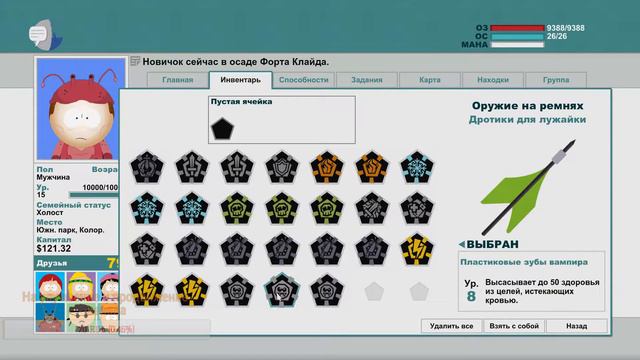Image resolution: width=640 pixels, height=360 pixels.
Task: Click the arrow beside ВЫБРАН
Action: point(462,244)
